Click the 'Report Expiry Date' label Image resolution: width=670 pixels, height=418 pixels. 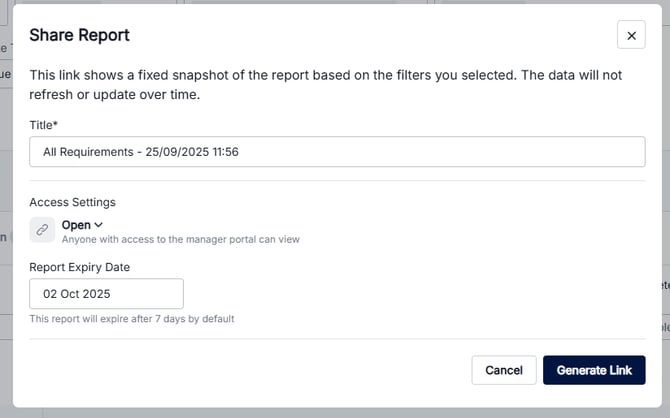[80, 267]
